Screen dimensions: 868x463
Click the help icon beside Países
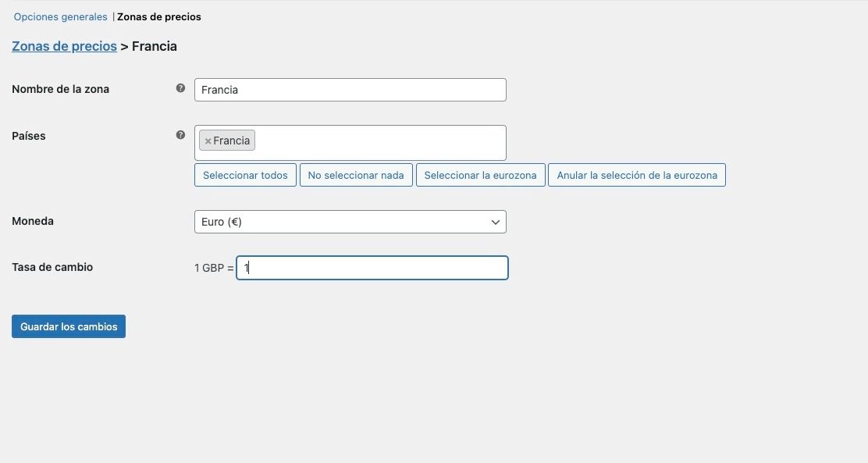(180, 135)
